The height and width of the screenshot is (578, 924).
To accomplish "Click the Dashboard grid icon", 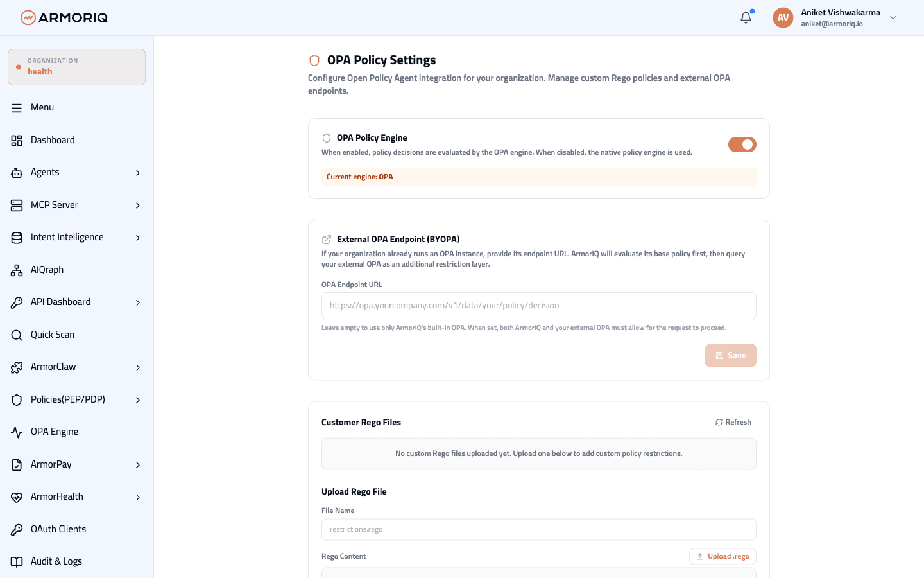I will 17,140.
